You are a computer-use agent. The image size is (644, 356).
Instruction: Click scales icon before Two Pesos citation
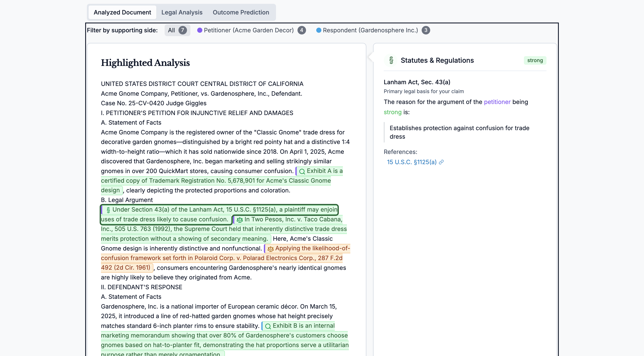coord(240,220)
